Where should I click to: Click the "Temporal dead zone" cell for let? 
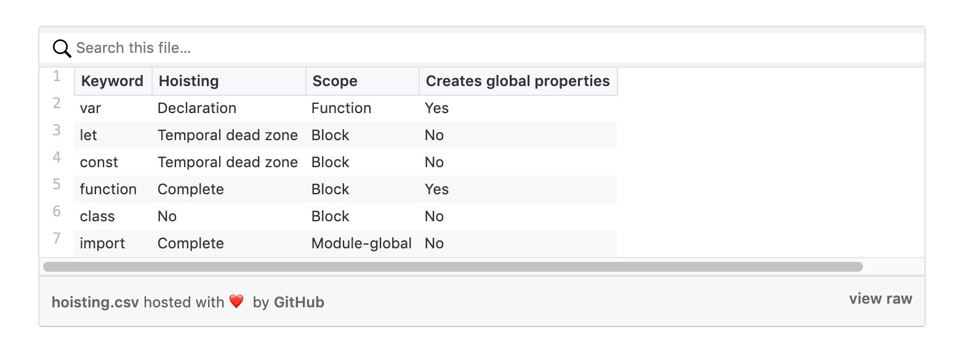228,135
